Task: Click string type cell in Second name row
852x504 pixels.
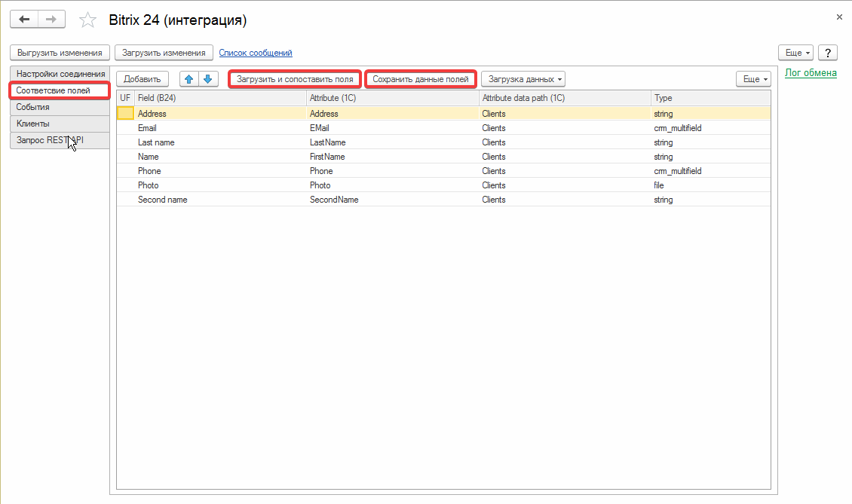Action: point(711,200)
